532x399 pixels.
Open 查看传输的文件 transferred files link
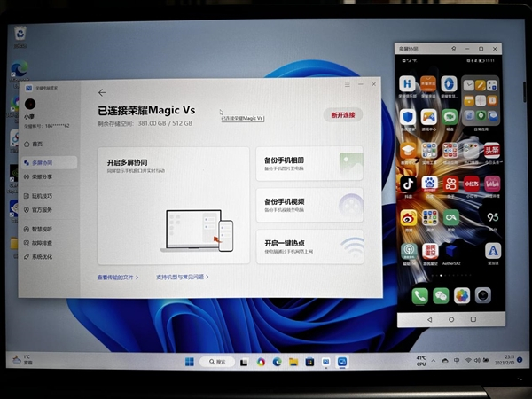pyautogui.click(x=118, y=278)
